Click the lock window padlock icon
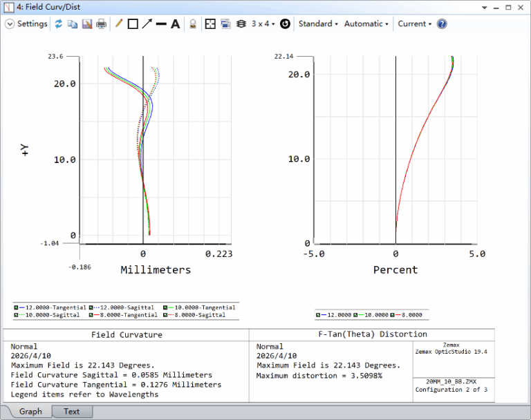Image resolution: width=531 pixels, height=420 pixels. coord(193,23)
